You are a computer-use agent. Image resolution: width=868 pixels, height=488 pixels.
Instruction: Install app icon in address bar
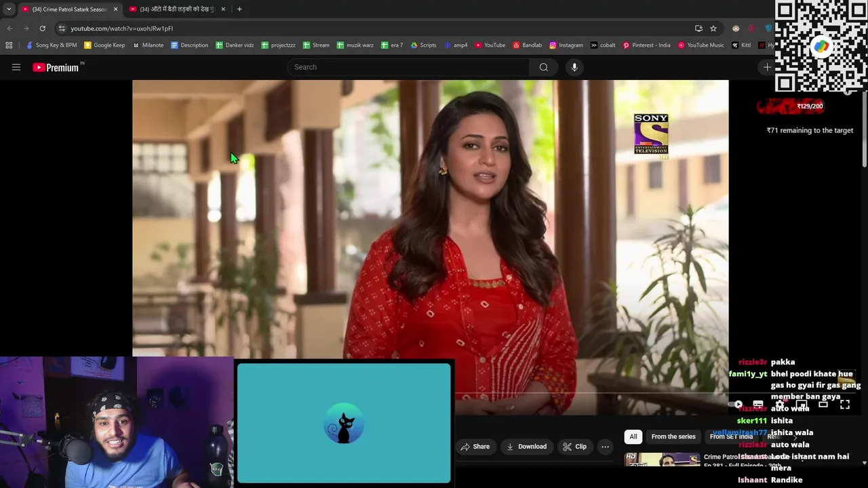pyautogui.click(x=698, y=28)
